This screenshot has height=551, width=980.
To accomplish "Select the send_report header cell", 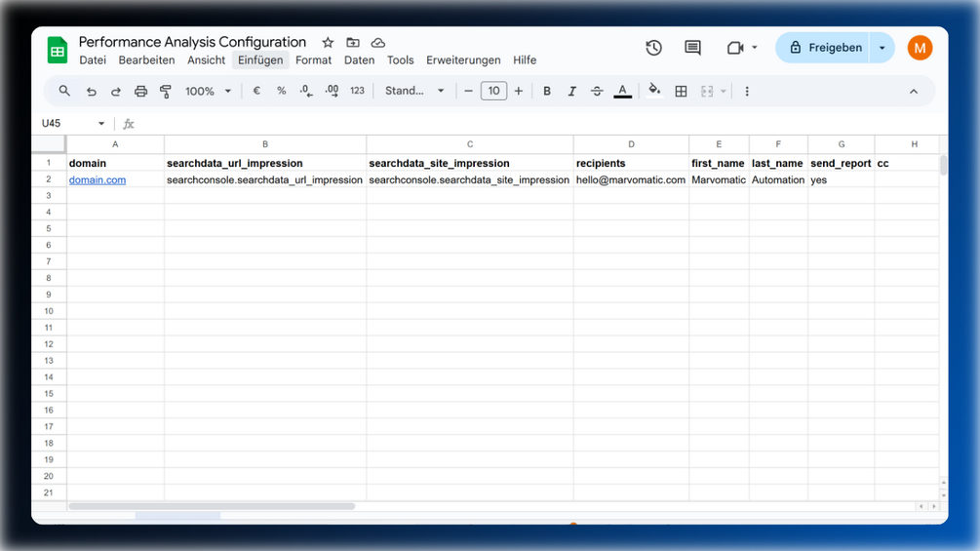I will pyautogui.click(x=842, y=163).
